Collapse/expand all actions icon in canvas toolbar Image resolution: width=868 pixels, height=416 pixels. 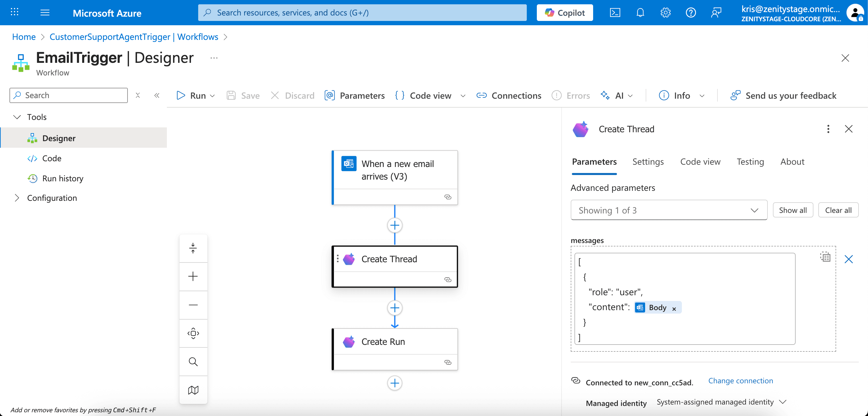tap(193, 248)
